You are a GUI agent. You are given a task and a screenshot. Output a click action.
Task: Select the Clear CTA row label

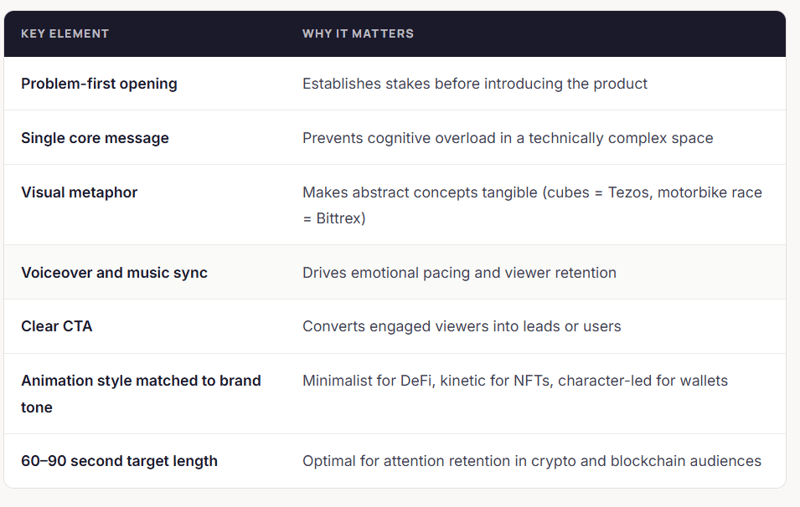(x=57, y=326)
